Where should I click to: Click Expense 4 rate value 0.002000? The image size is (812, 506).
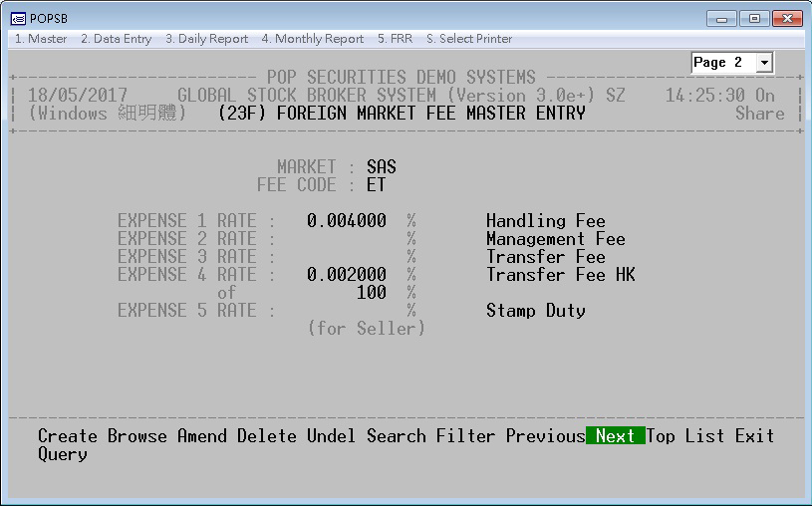(347, 275)
